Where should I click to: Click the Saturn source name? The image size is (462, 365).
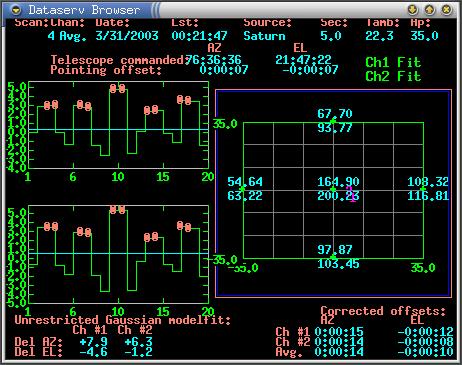pos(264,36)
